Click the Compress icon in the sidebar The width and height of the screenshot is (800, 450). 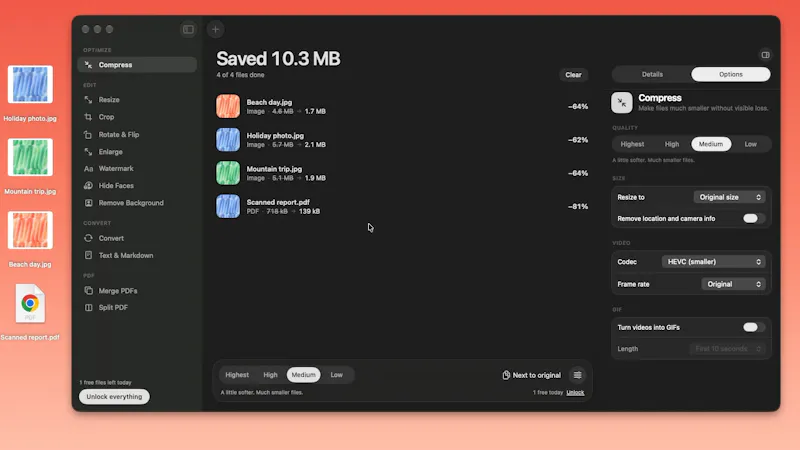(x=88, y=65)
